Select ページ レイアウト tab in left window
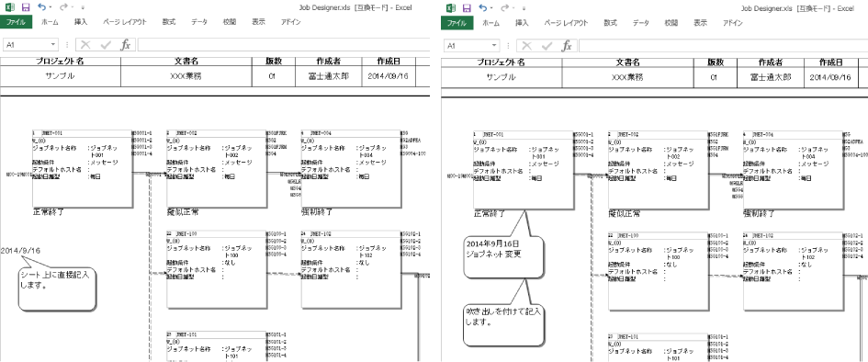 click(x=125, y=22)
